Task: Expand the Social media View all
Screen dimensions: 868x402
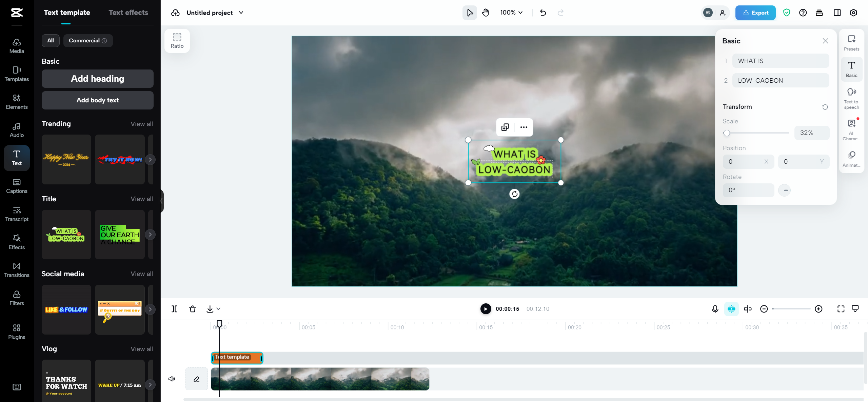Action: click(x=142, y=274)
